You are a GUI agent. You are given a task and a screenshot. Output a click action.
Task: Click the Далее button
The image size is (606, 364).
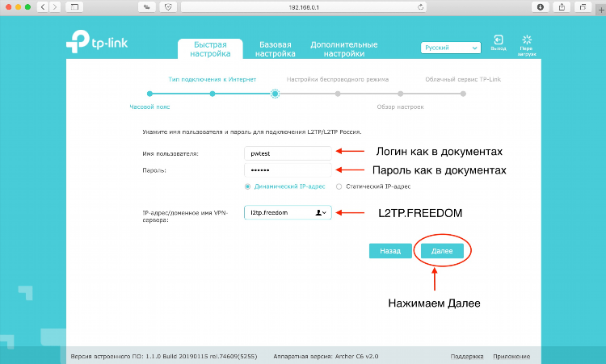[x=442, y=251]
